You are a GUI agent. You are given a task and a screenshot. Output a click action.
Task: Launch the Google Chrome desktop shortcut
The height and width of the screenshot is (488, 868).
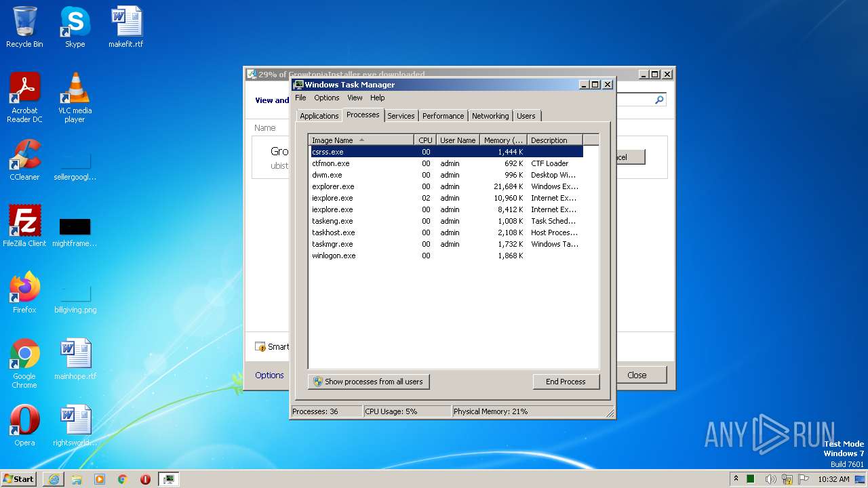click(x=24, y=363)
